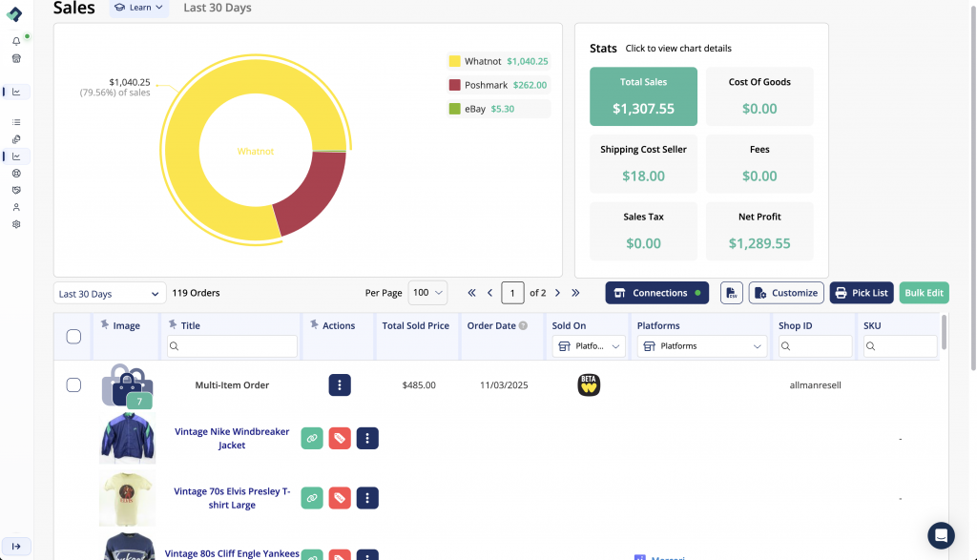Viewport: 977px width, 560px height.
Task: Click the Poshmark red color swatch in legend
Action: [455, 85]
